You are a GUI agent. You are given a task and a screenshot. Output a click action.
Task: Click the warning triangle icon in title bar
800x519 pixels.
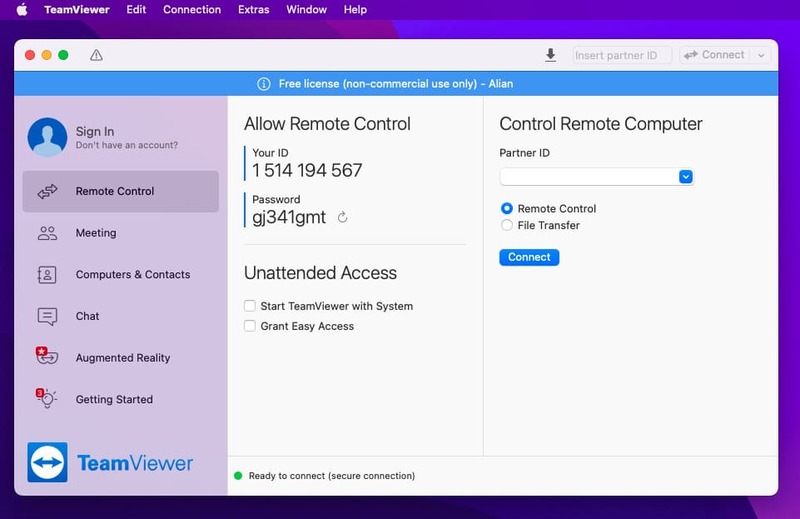tap(96, 55)
